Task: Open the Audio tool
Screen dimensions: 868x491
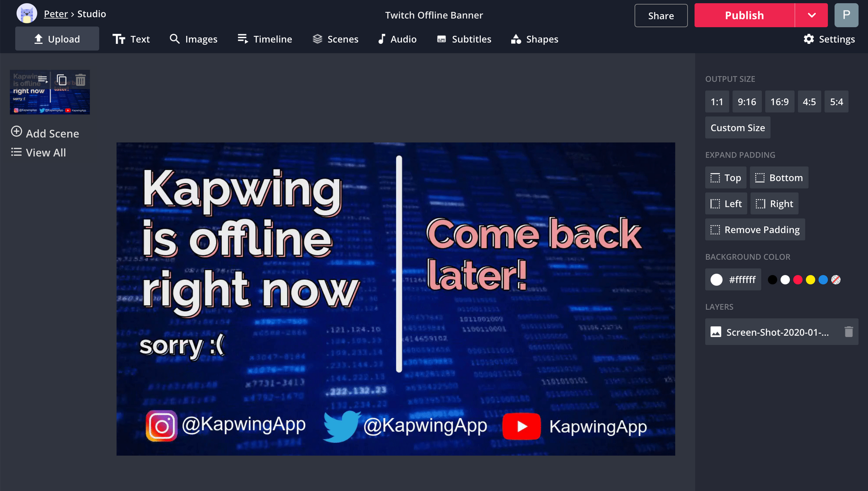Action: tap(397, 39)
